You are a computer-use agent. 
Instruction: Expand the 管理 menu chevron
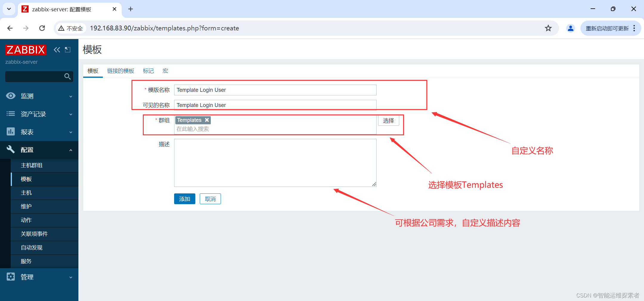(x=71, y=277)
